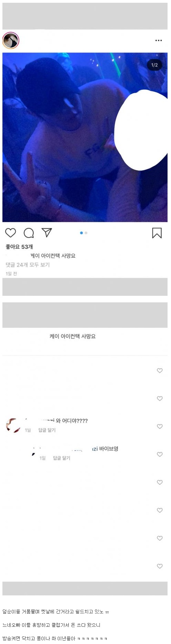View all comments via 댓글 24개 모두 보기

point(28,265)
